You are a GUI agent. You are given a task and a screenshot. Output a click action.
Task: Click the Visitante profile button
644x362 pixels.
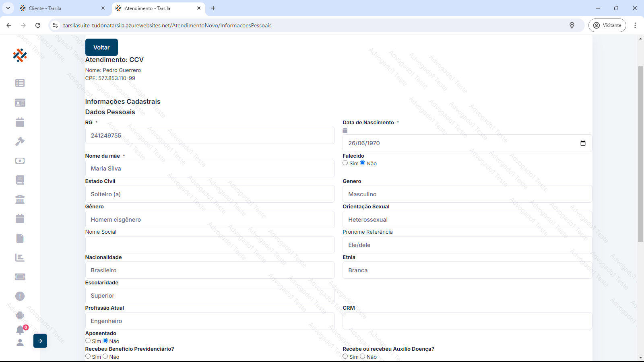607,25
